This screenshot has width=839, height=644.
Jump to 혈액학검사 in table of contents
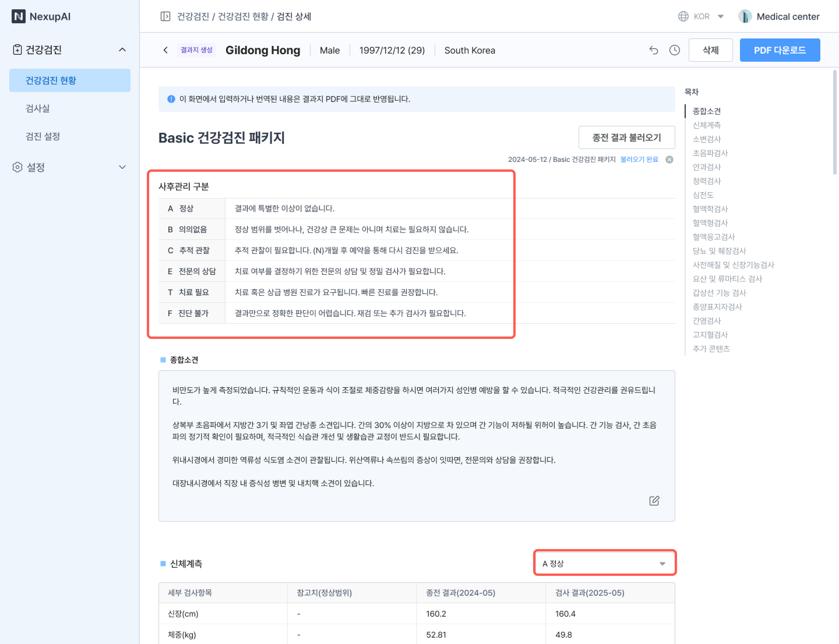coord(710,209)
